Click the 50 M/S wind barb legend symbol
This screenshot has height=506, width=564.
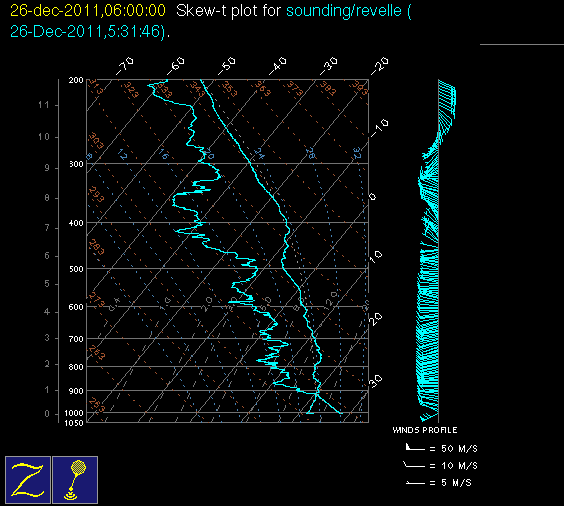coord(415,447)
